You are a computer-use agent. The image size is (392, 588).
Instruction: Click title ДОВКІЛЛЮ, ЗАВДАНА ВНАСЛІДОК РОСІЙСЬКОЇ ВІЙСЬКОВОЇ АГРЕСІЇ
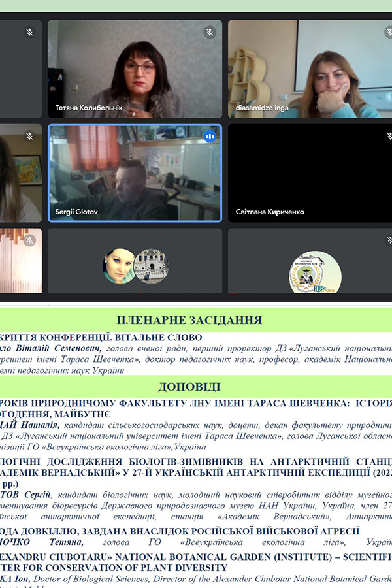pyautogui.click(x=190, y=531)
